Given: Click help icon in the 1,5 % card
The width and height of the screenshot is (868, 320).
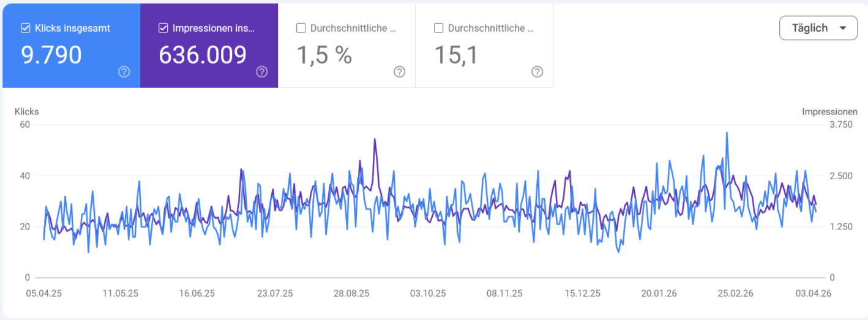Looking at the screenshot, I should tap(400, 72).
